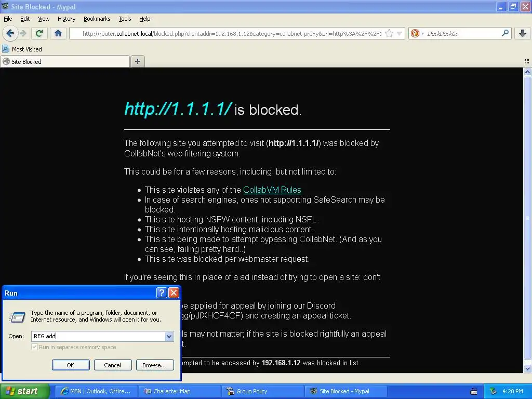Click the scrollbar up arrow
Viewport: 532px width, 399px height.
[527, 72]
